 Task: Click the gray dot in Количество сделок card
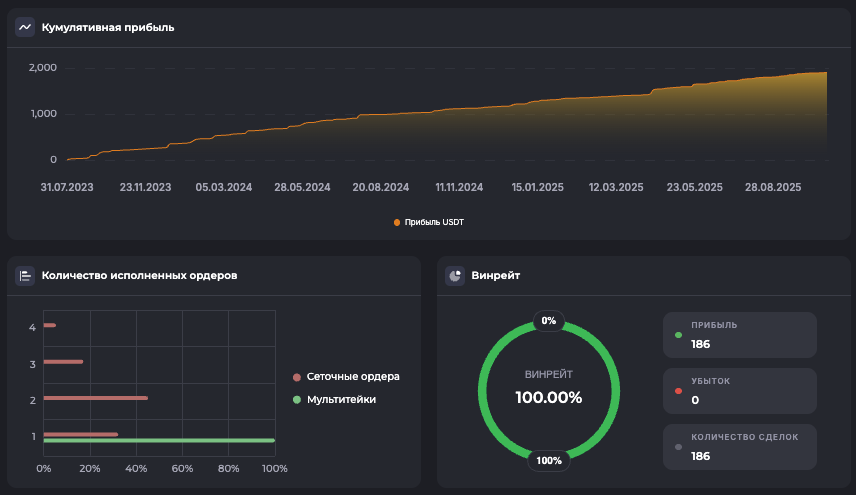679,447
